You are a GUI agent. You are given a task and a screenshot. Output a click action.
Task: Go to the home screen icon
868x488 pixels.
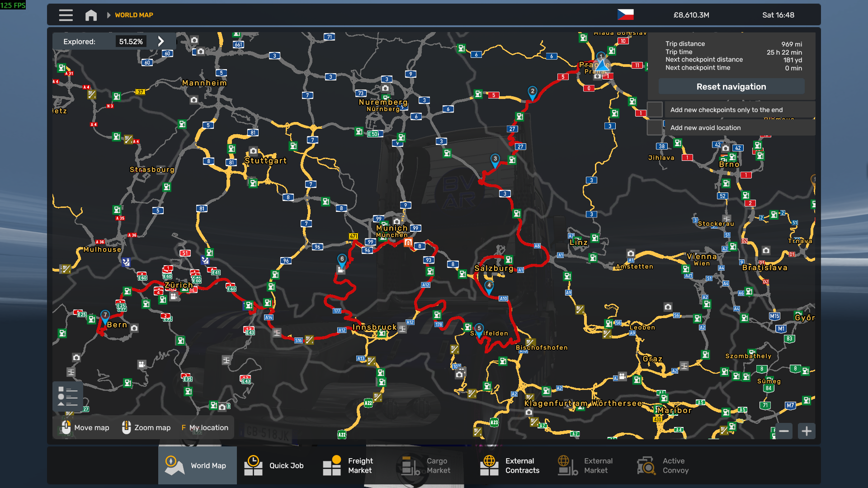tap(91, 15)
